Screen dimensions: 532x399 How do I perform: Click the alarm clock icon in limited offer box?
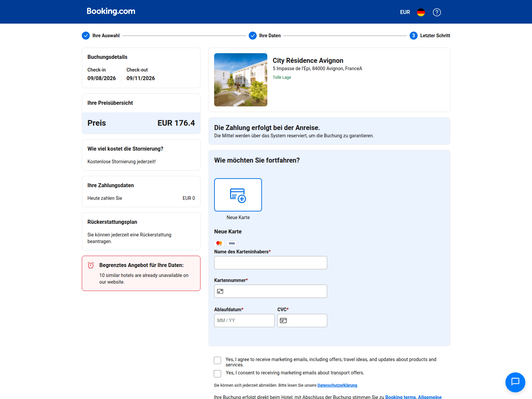coord(91,265)
